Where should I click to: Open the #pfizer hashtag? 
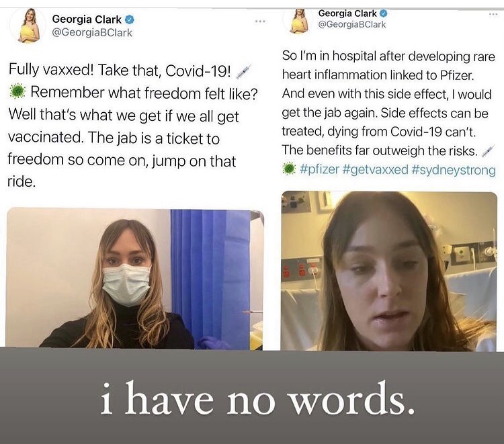pyautogui.click(x=319, y=169)
